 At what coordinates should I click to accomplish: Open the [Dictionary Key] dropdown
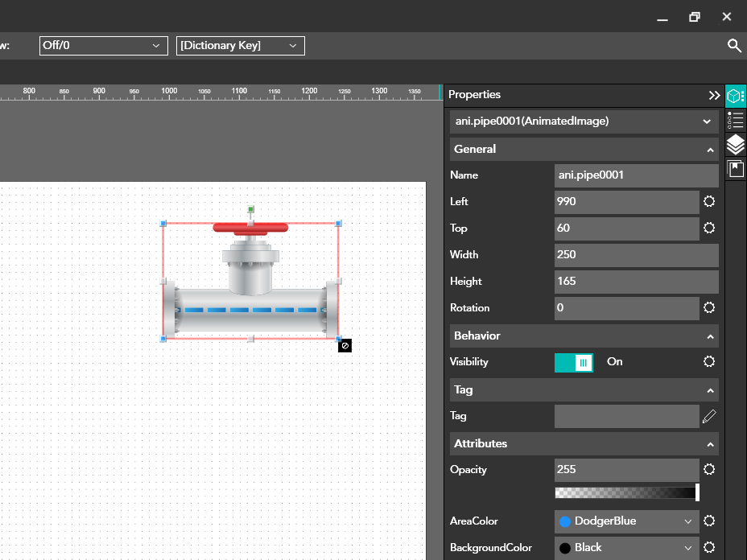[x=240, y=46]
